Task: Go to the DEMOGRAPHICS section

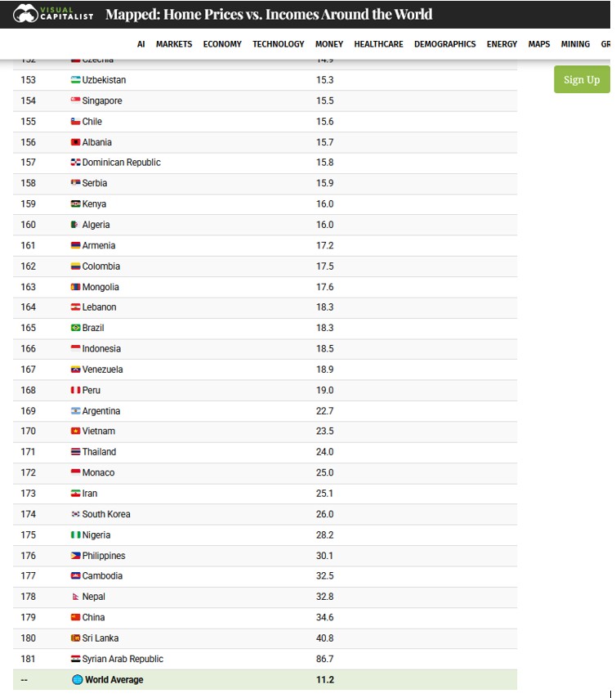Action: 445,44
